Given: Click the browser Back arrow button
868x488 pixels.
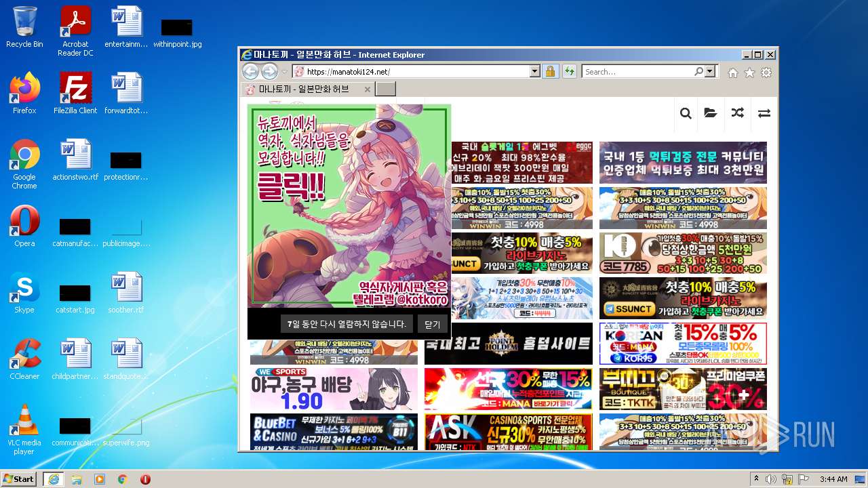Looking at the screenshot, I should pos(250,71).
